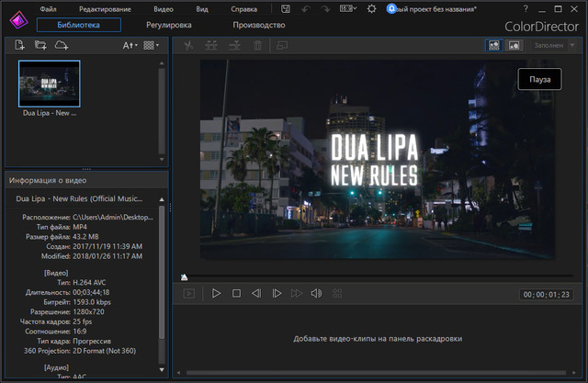Viewport: 588px width, 383px height.
Task: Step to the next frame
Action: tap(277, 294)
